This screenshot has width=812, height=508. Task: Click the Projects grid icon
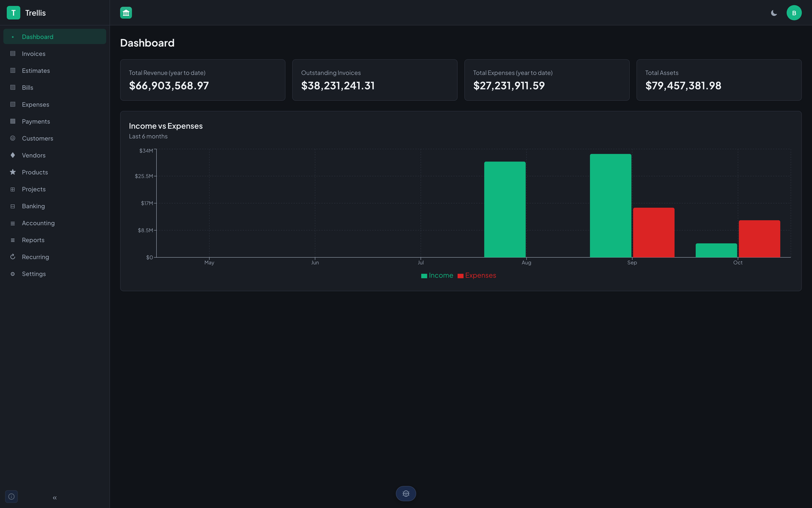click(x=12, y=190)
